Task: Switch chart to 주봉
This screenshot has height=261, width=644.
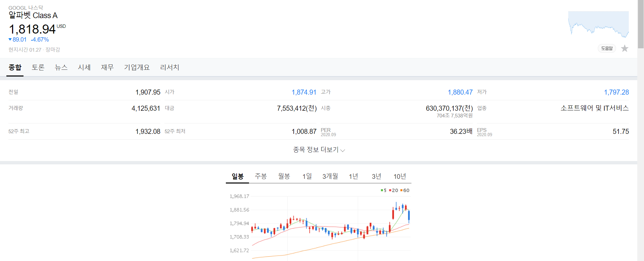Action: pyautogui.click(x=261, y=176)
